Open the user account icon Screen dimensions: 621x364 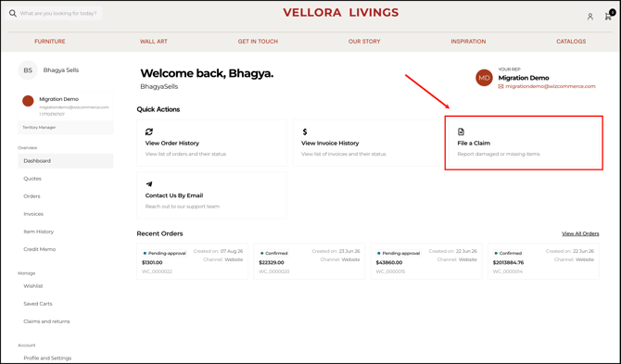[x=590, y=17]
